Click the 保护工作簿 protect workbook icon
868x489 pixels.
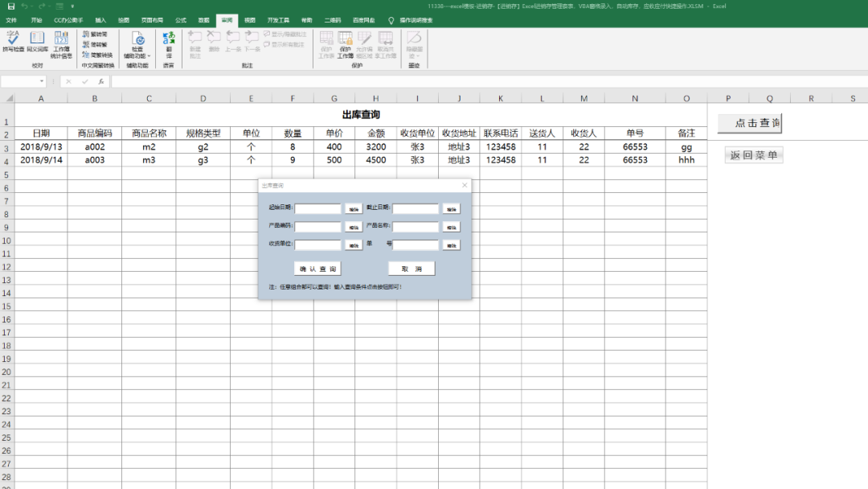tap(346, 45)
